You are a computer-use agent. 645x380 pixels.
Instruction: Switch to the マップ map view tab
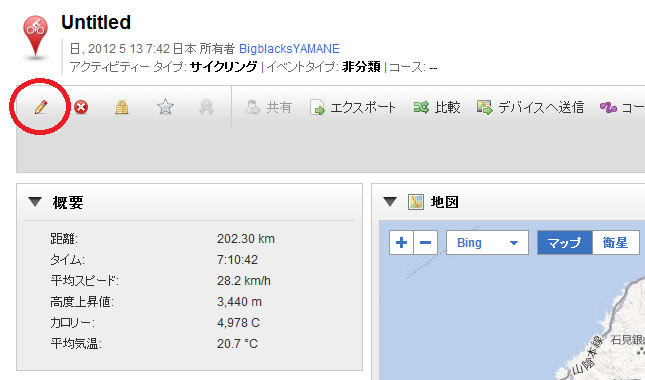565,243
